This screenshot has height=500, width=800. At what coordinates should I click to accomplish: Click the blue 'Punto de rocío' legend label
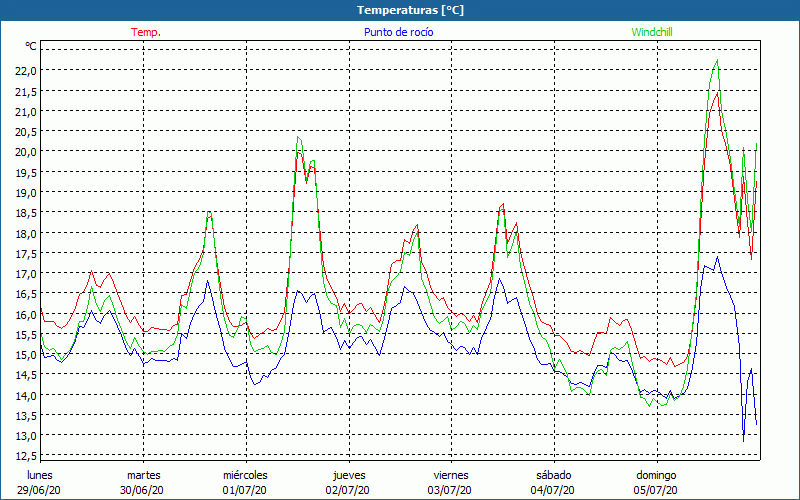(x=398, y=32)
